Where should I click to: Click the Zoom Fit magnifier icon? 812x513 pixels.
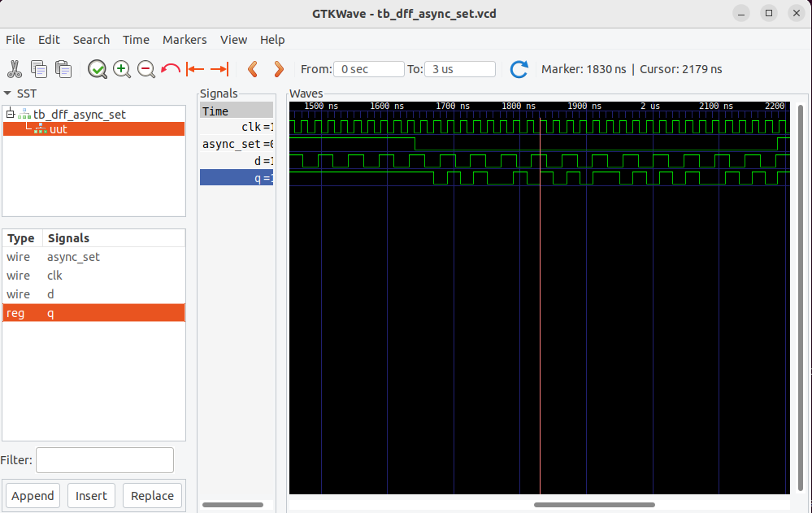pos(98,69)
